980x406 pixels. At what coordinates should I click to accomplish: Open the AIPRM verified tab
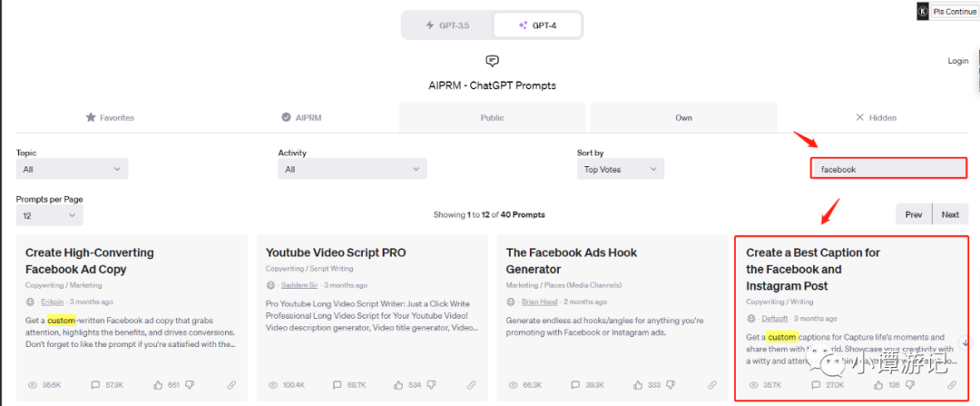click(301, 117)
